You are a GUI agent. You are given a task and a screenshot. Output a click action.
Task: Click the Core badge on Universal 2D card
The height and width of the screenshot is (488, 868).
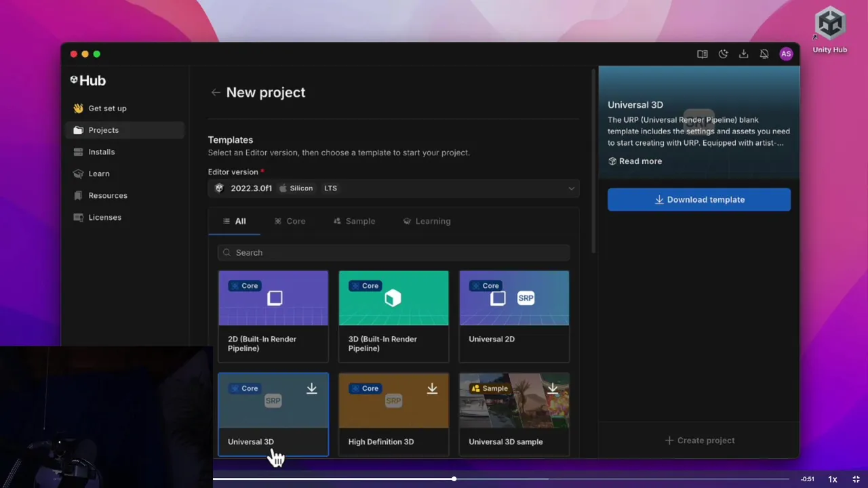485,286
